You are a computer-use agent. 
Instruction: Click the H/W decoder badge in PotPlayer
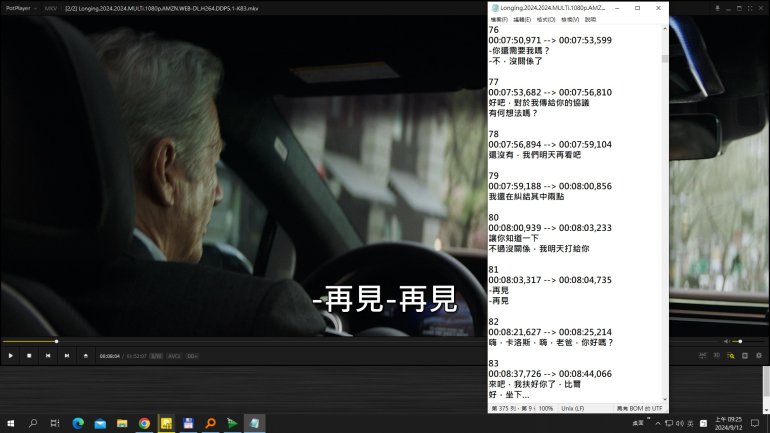coord(156,356)
